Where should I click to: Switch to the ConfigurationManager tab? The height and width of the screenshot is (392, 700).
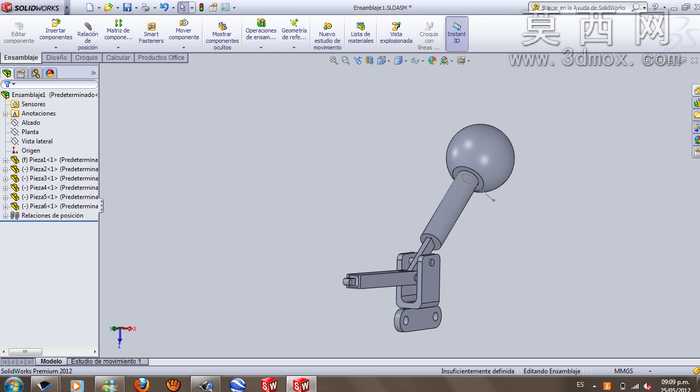coord(36,73)
